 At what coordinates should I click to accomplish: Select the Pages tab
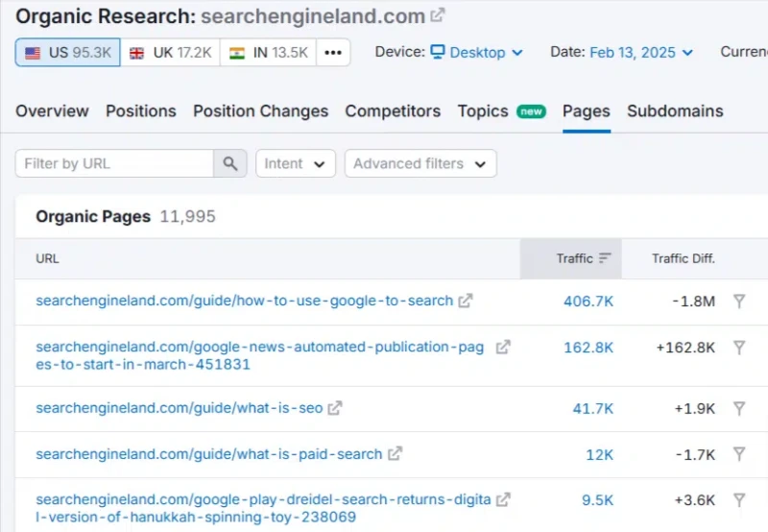[x=587, y=111]
